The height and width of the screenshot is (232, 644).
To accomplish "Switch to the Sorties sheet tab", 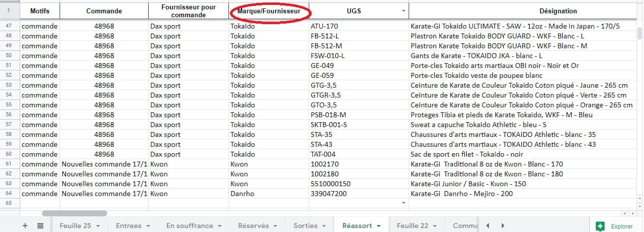I will click(x=305, y=226).
